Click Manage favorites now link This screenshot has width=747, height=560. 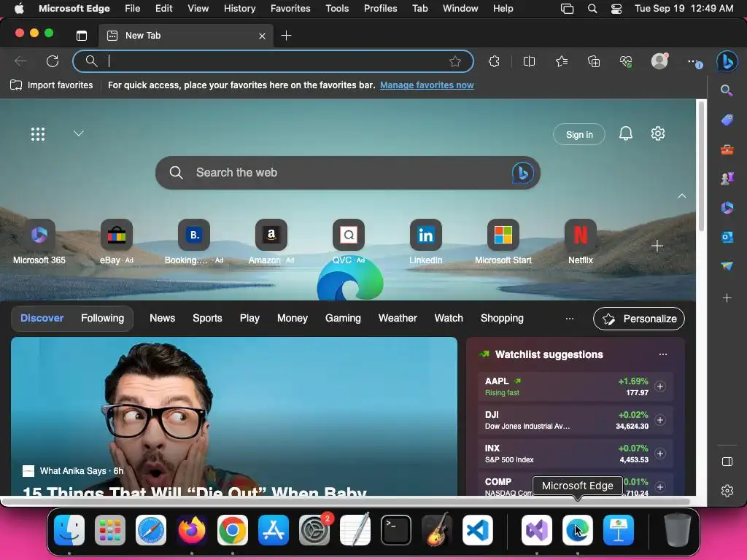[x=427, y=85]
